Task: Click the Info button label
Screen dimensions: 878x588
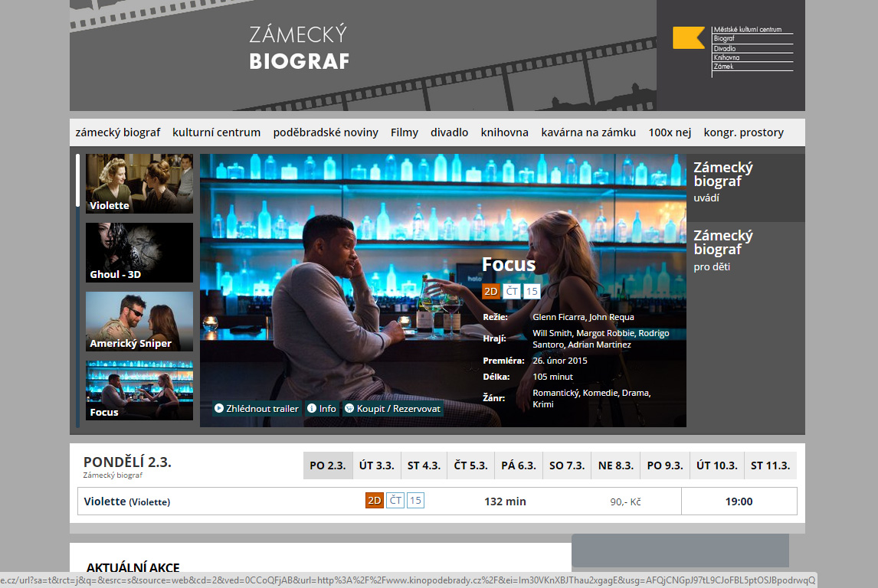Action: (x=328, y=408)
